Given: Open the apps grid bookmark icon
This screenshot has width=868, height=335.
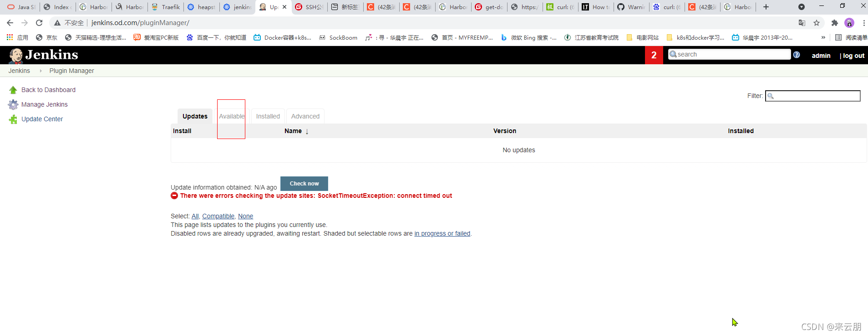Looking at the screenshot, I should coord(10,37).
